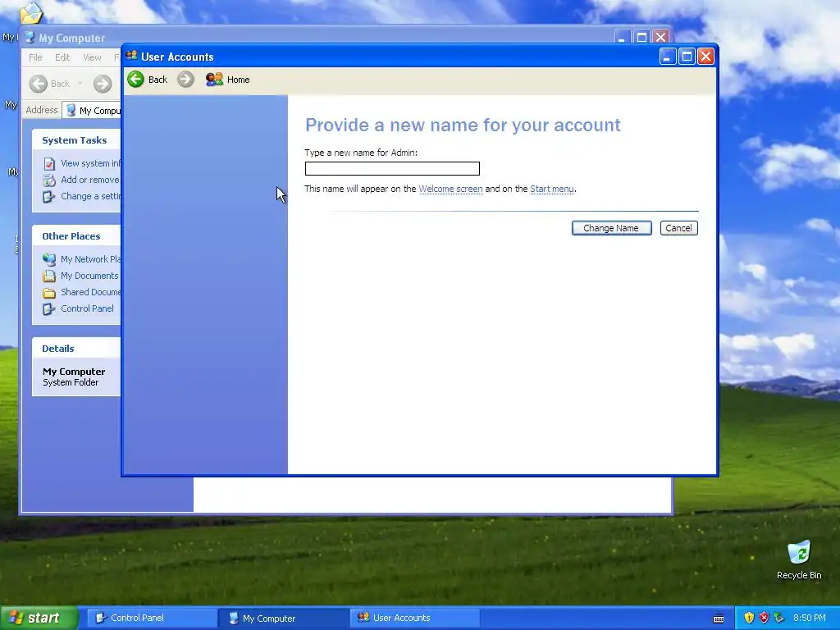Click the Forward arrow in User Accounts toolbar
The width and height of the screenshot is (840, 630).
click(186, 80)
